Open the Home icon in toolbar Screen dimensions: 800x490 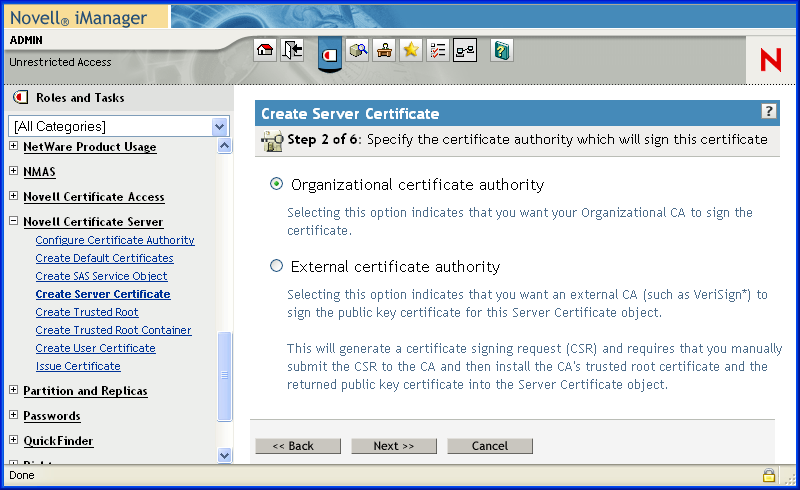[265, 50]
